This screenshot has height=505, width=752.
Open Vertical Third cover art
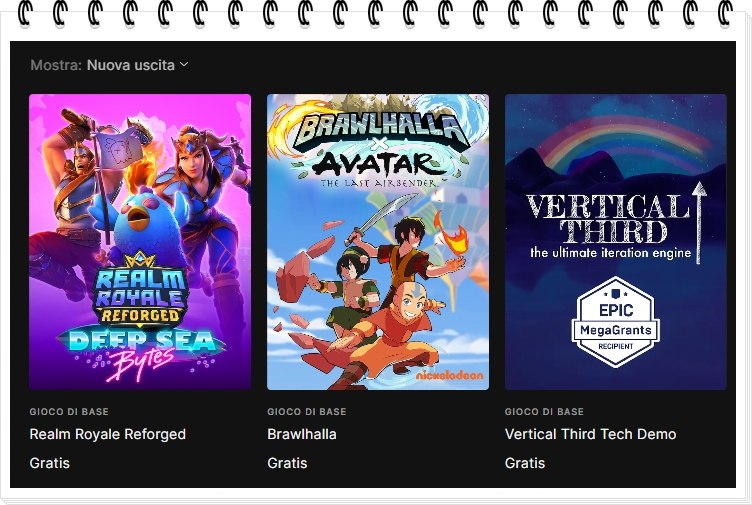click(x=615, y=242)
